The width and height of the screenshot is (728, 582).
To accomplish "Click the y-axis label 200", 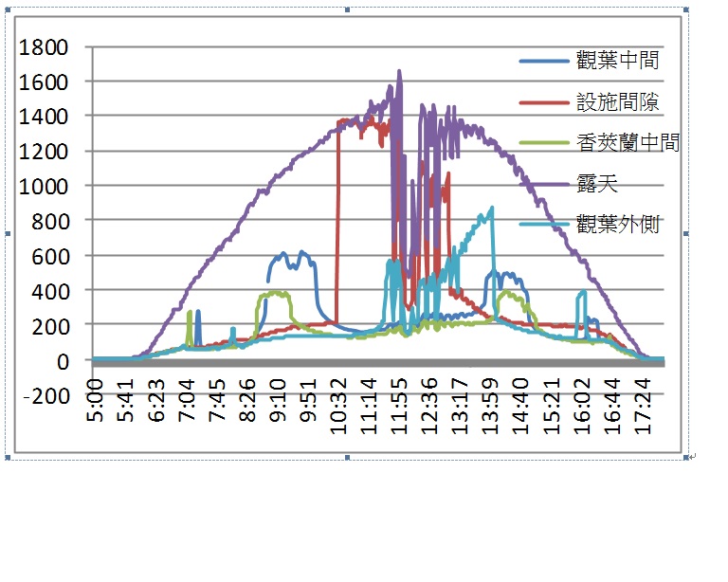I will point(50,326).
